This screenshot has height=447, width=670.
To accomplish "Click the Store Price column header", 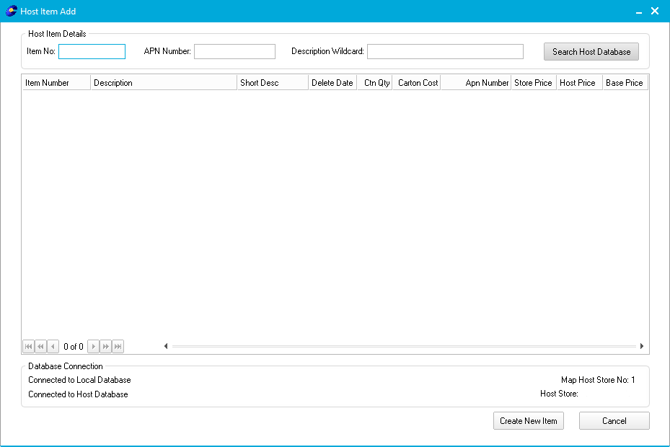I will click(x=532, y=83).
